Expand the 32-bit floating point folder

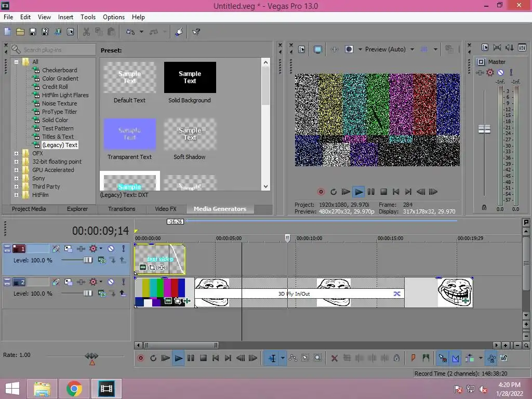coord(16,162)
